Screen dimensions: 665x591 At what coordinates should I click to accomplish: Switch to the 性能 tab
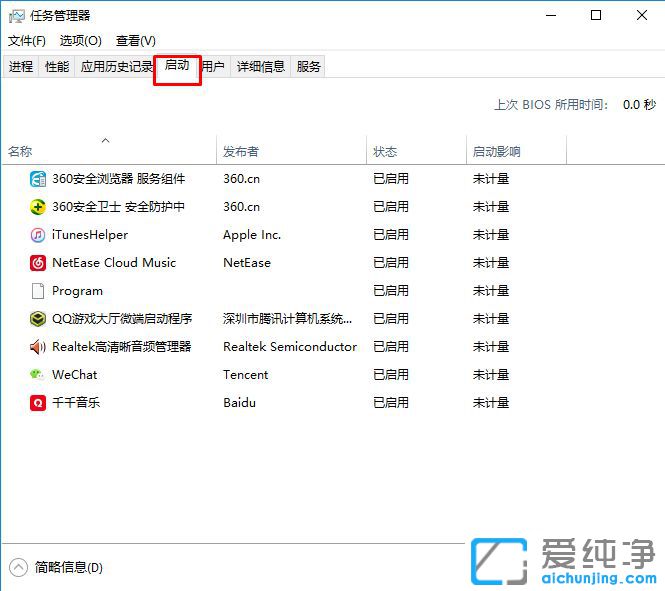coord(57,67)
